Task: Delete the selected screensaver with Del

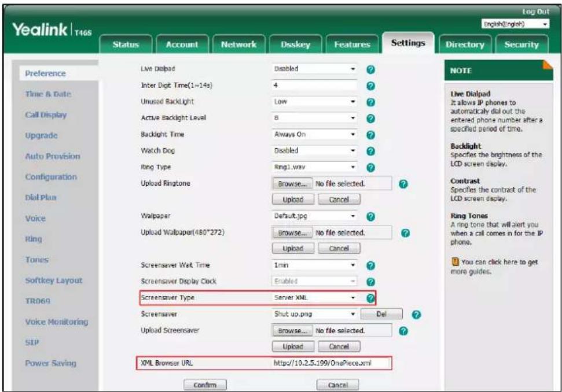Action: pos(381,314)
